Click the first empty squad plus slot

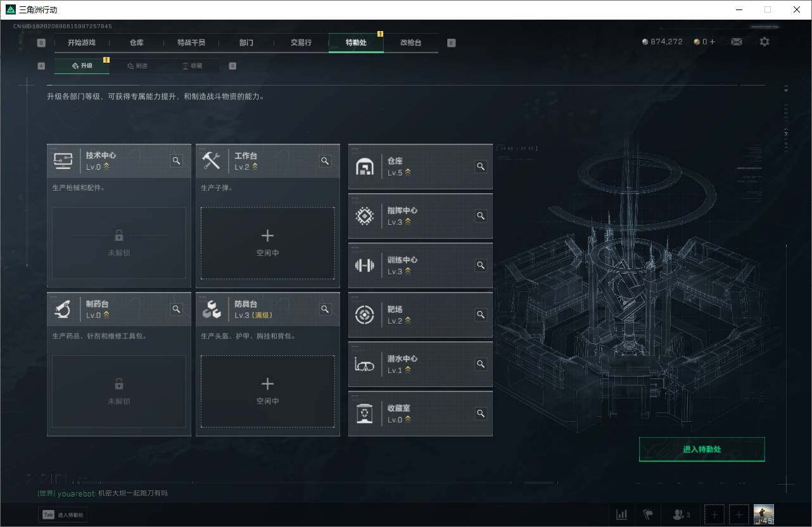(x=714, y=514)
